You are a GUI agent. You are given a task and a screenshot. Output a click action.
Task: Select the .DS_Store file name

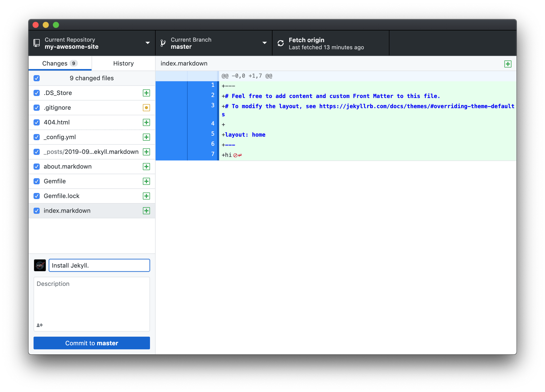point(58,93)
